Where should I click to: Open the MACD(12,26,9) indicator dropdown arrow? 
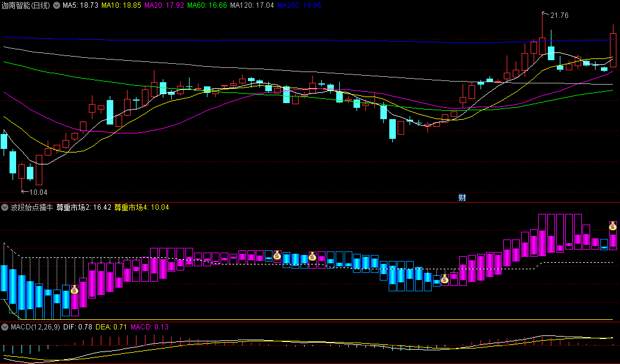5,327
